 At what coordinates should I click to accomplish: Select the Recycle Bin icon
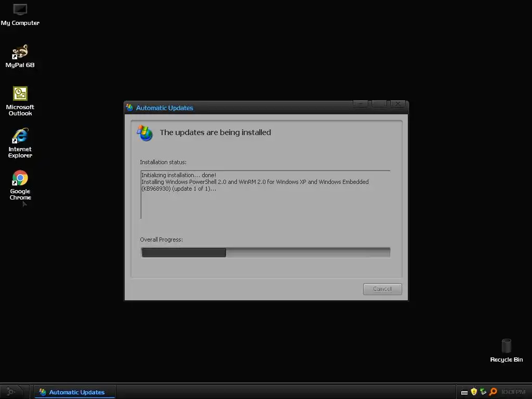506,351
